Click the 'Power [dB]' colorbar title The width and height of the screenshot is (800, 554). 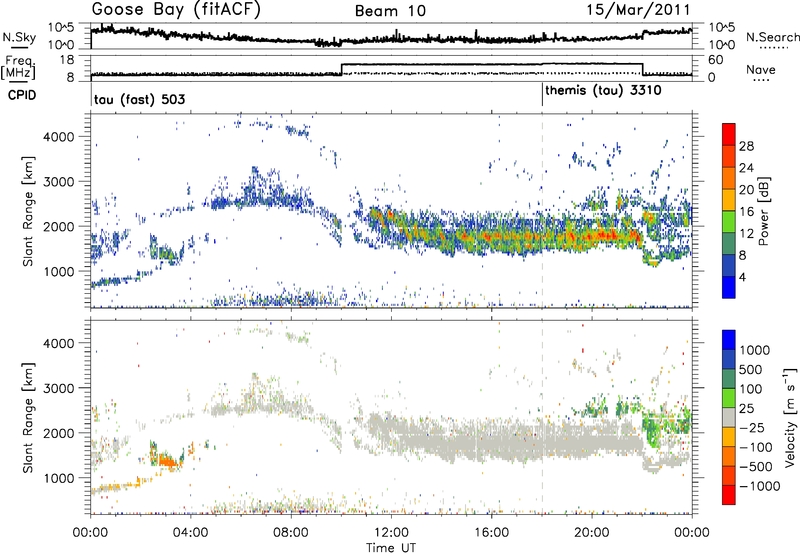tap(762, 211)
